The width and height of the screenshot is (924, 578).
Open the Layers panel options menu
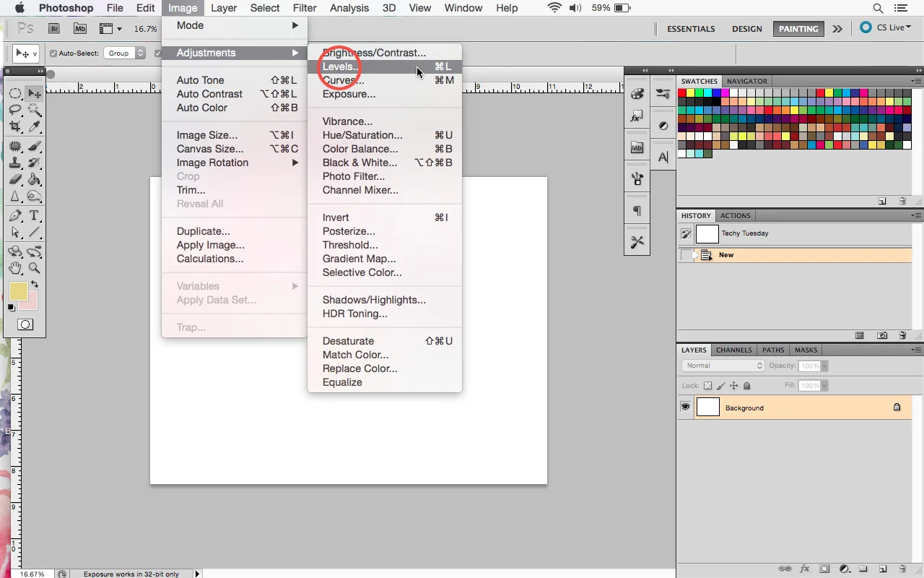(916, 350)
